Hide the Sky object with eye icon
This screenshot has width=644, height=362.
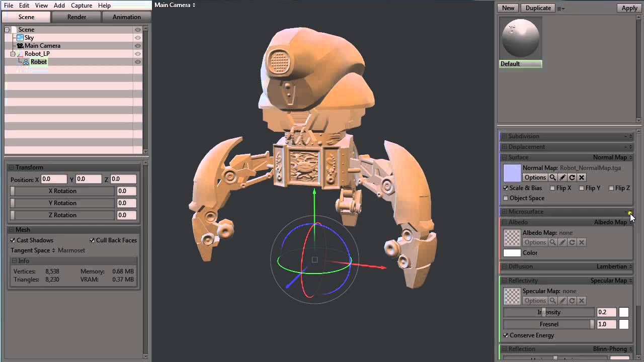tap(137, 38)
